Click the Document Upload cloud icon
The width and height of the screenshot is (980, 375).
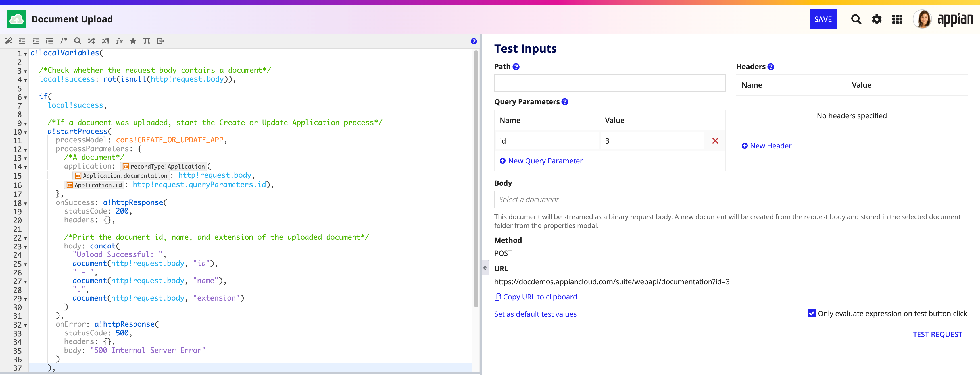[16, 19]
